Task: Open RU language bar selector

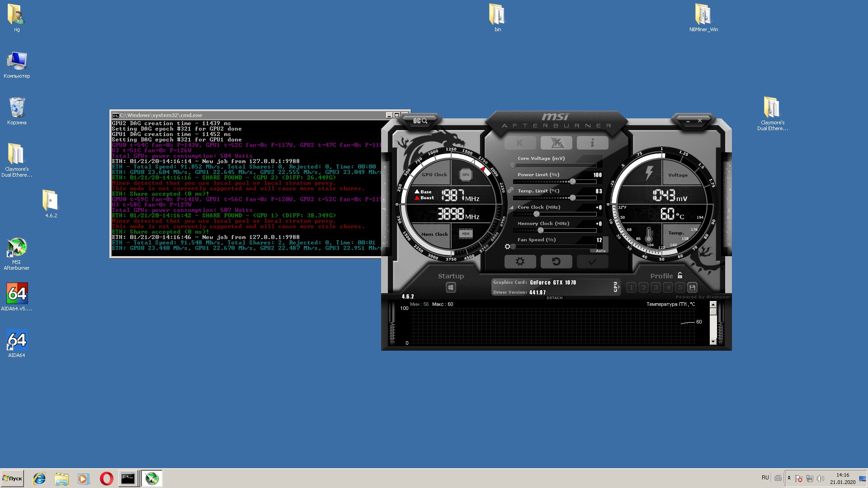Action: 765,478
